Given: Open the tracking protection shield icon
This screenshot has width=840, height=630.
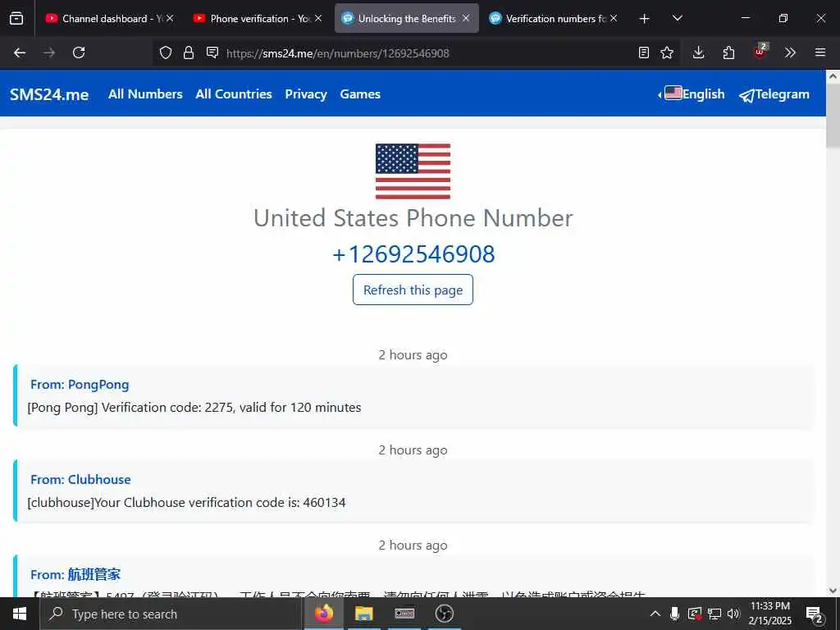Looking at the screenshot, I should tap(166, 52).
